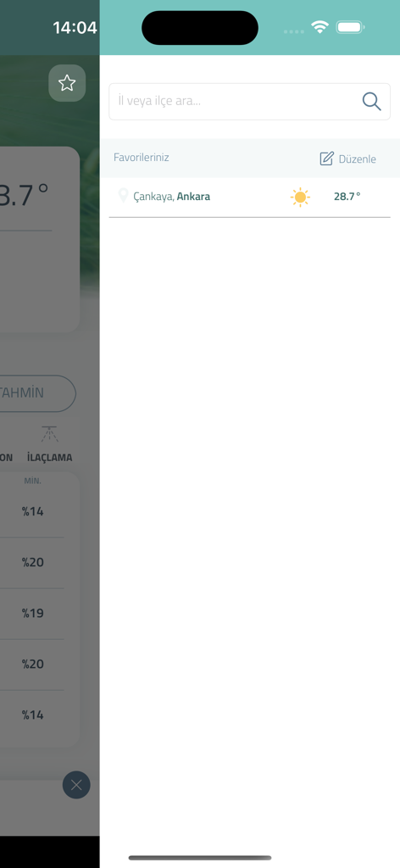
Task: Close the panel with the round X button
Action: 76,785
